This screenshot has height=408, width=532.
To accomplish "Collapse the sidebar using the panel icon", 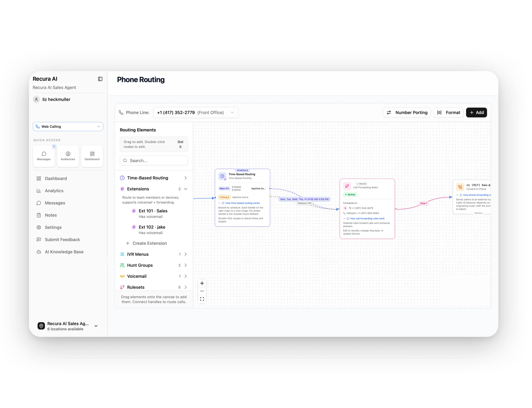I will point(100,79).
